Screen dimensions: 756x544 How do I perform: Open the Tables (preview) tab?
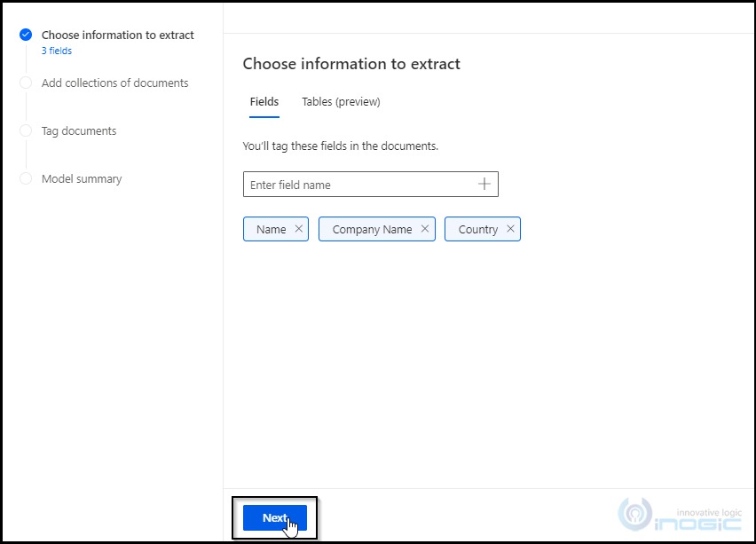341,102
